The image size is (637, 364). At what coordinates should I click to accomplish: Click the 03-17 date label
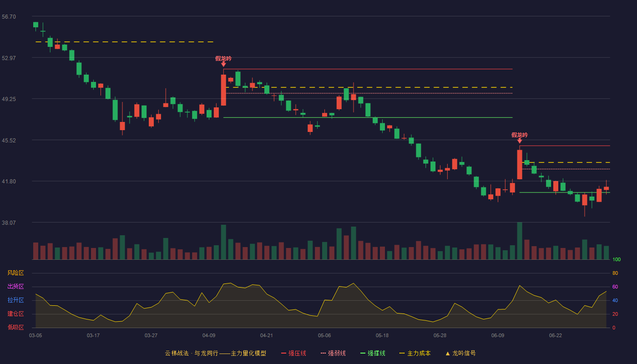pos(93,335)
